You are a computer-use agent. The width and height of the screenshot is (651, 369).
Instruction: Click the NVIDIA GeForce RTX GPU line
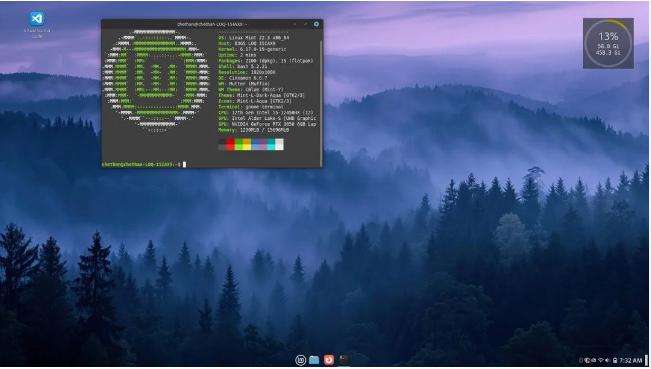point(267,124)
